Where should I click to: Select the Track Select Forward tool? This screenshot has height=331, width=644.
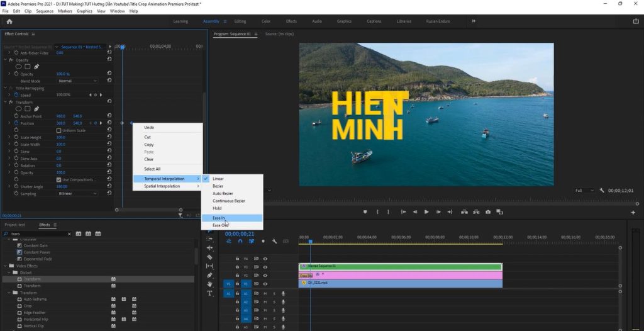(x=209, y=239)
